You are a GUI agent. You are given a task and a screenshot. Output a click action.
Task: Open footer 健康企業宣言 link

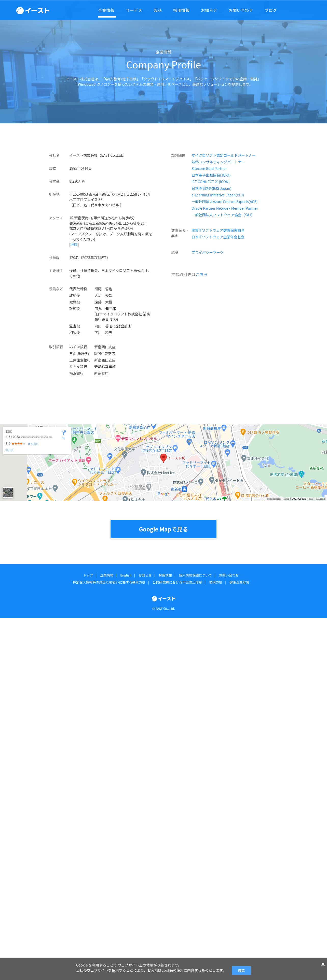(x=239, y=582)
